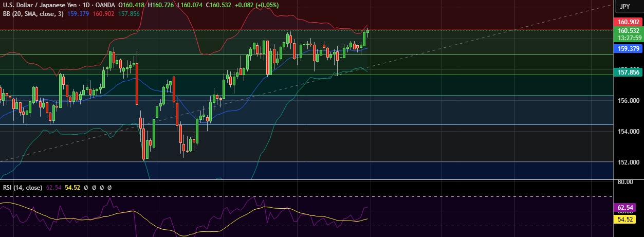Click the blue 159.379 price scale label
The image size is (644, 237).
tap(628, 49)
